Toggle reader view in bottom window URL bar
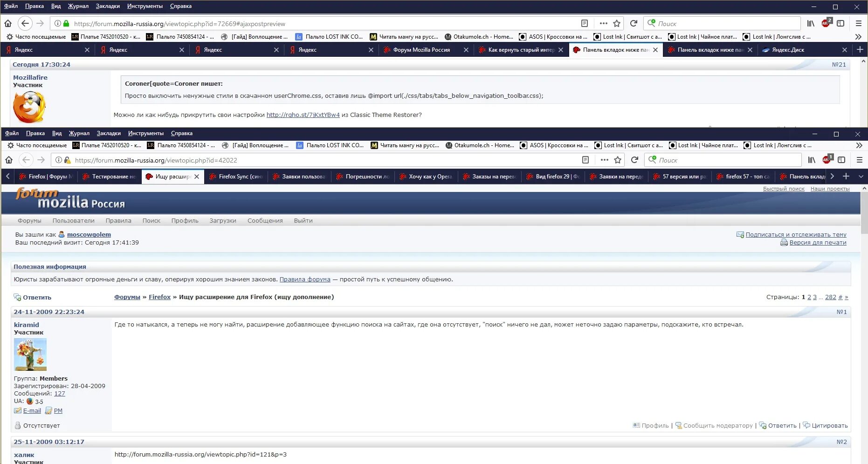The height and width of the screenshot is (464, 868). pos(586,160)
